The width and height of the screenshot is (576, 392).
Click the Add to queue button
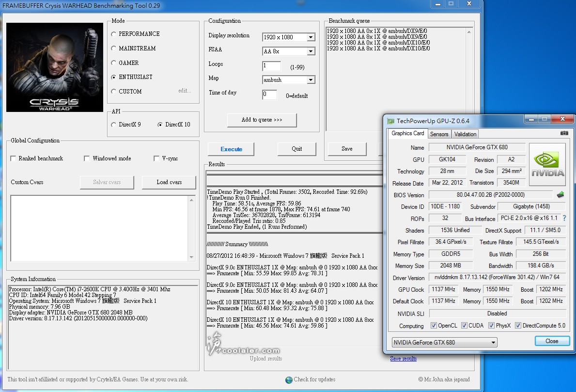262,120
